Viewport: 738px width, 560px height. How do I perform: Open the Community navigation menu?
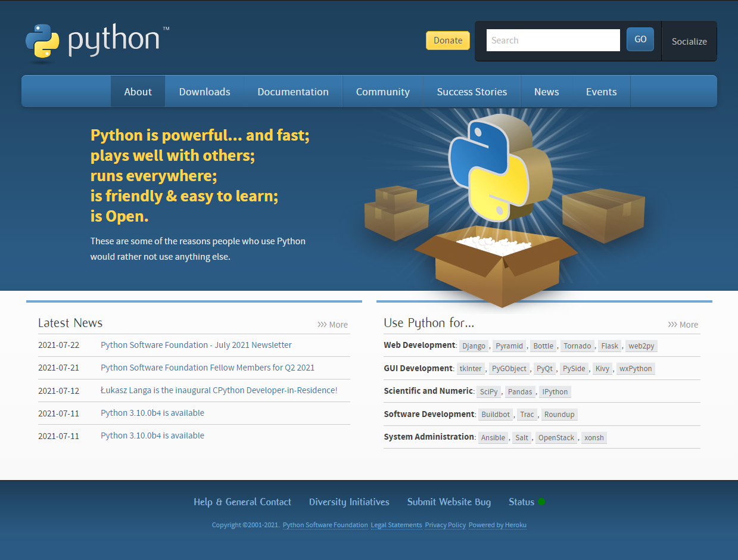click(383, 92)
